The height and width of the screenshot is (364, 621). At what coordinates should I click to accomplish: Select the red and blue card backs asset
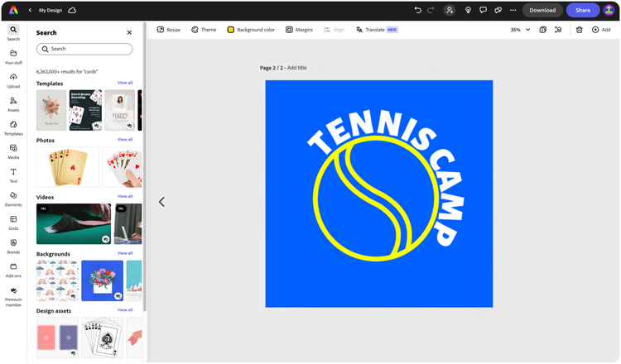click(x=57, y=338)
